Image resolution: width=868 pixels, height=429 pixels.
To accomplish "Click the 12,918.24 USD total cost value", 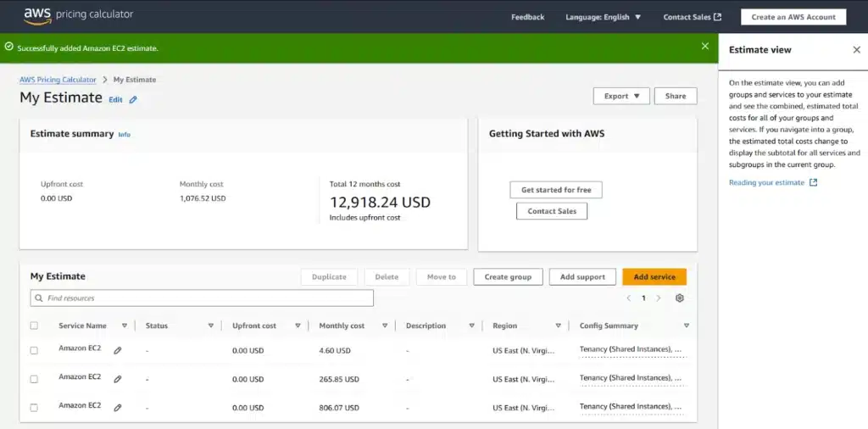I will pyautogui.click(x=380, y=202).
